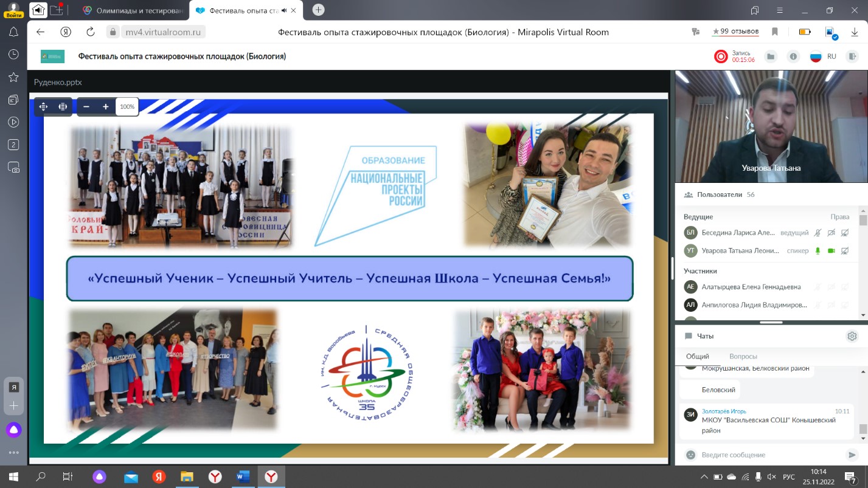Open Yandex home Я button
Viewport: 868px width, 488px height.
[66, 32]
